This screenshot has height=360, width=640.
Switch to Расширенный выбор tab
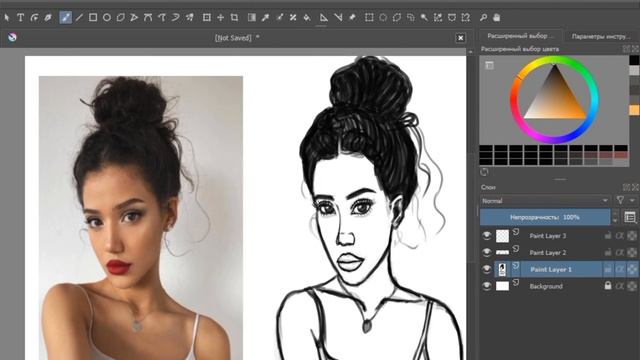coord(520,36)
